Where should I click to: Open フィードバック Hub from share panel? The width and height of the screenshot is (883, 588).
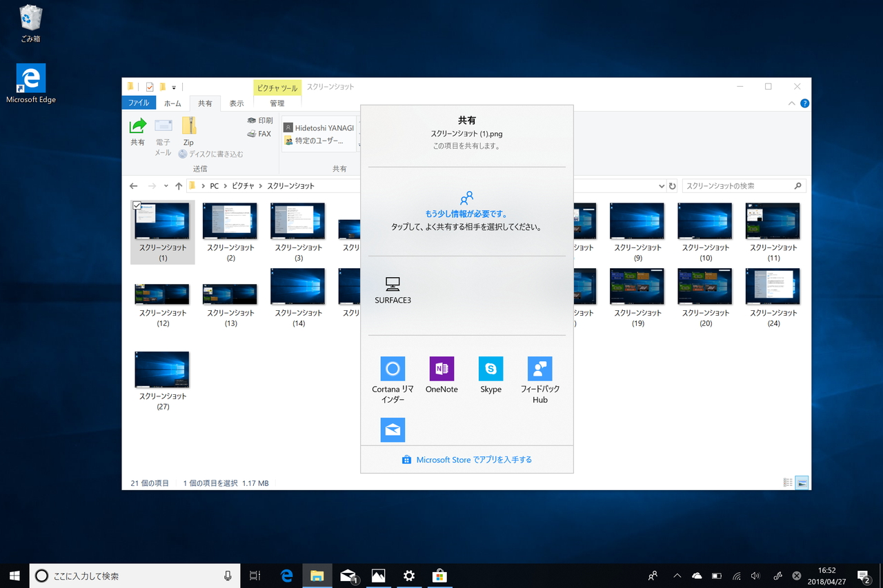tap(539, 369)
